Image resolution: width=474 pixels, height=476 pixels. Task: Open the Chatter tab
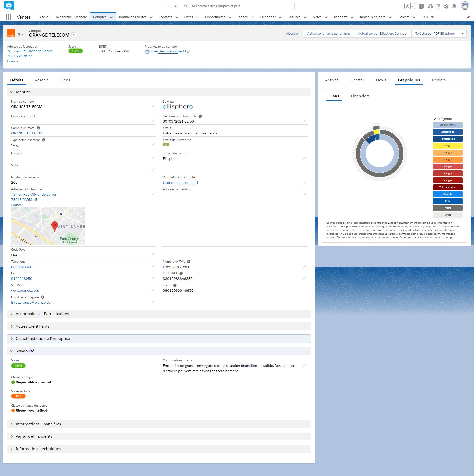[x=357, y=80]
